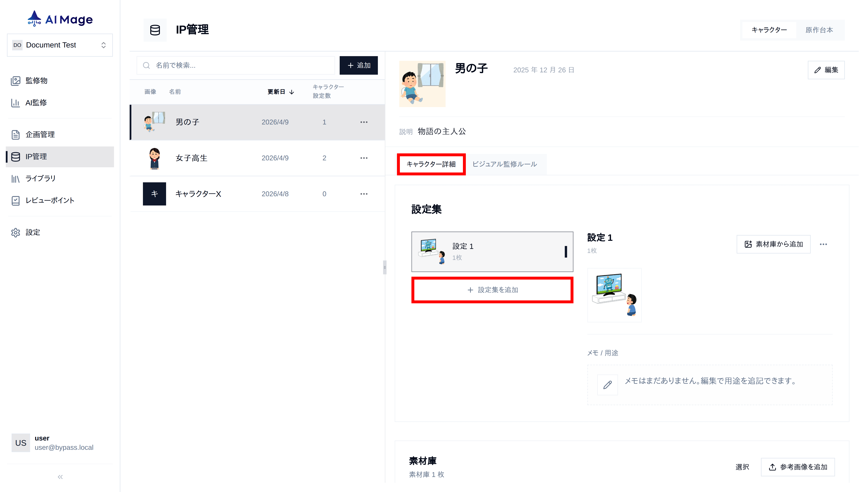Viewport: 868px width, 492px height.
Task: Expand the Document Test workspace selector
Action: click(60, 45)
